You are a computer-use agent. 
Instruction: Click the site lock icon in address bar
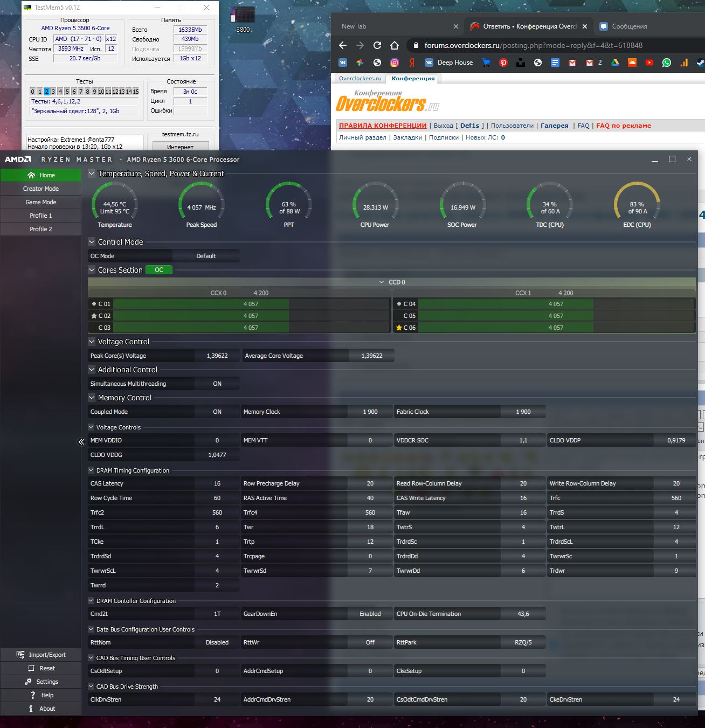click(x=416, y=45)
